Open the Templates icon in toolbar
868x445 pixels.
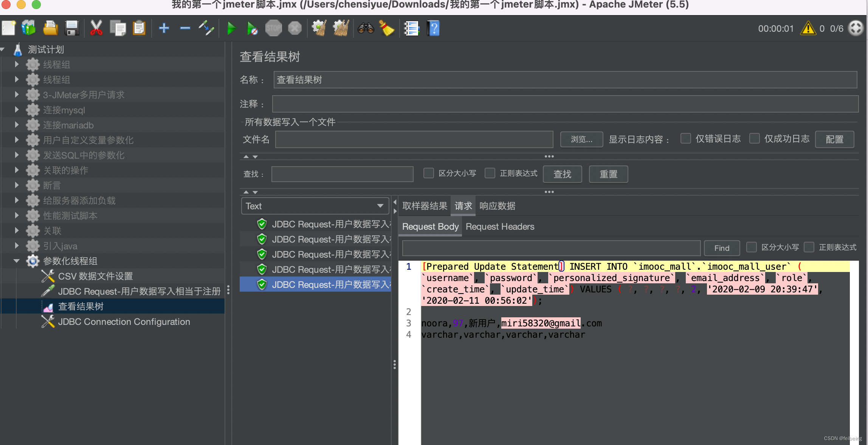point(29,28)
